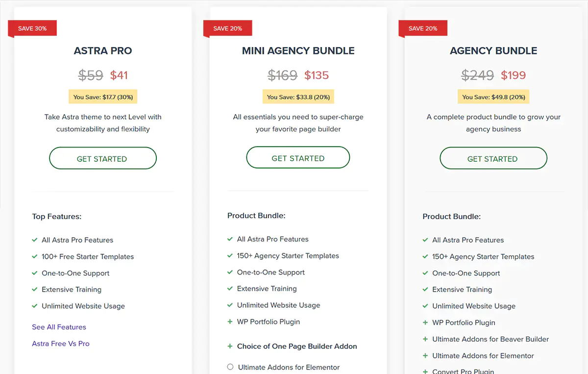Click plus icon next to Ultimate Addons for Beaver Builder
The image size is (588, 374).
pyautogui.click(x=425, y=339)
